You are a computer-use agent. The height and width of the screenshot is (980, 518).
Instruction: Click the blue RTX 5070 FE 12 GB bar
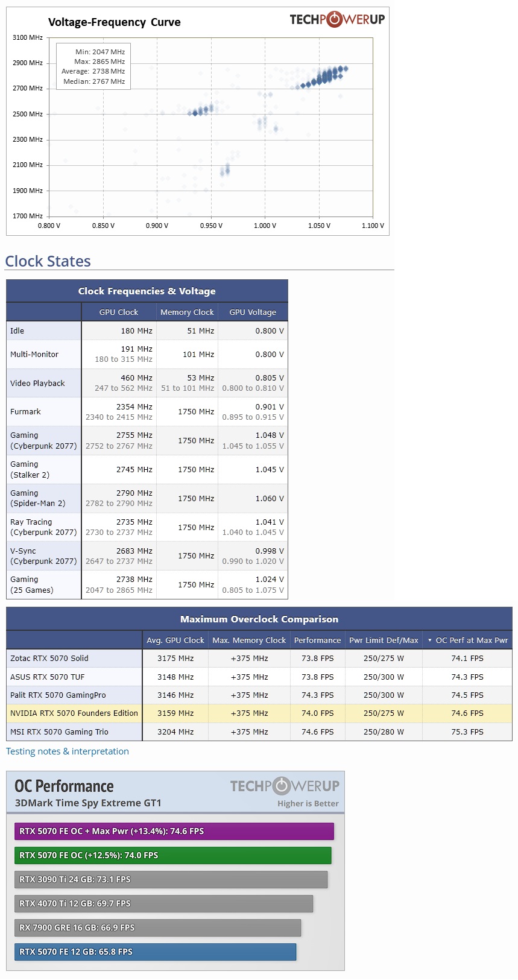coord(156,952)
